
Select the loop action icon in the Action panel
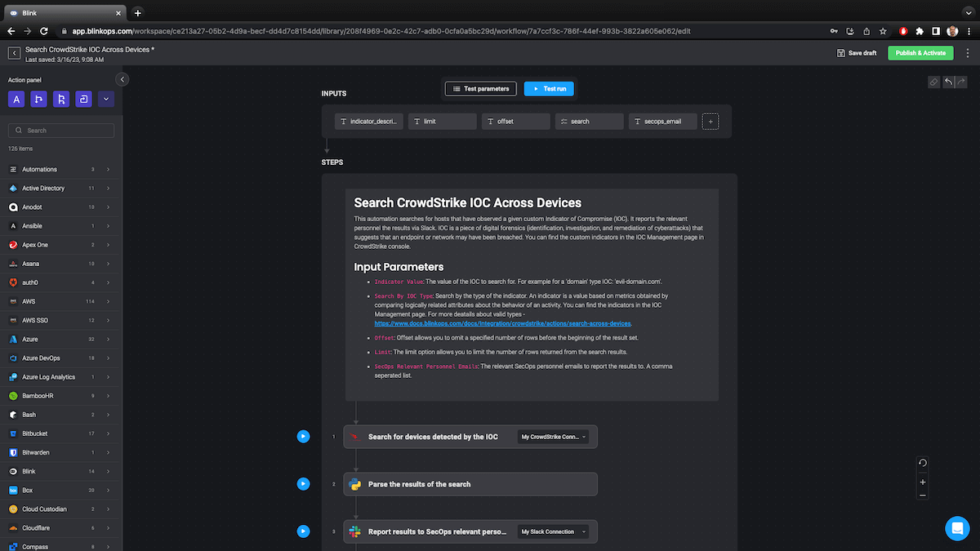pyautogui.click(x=83, y=99)
